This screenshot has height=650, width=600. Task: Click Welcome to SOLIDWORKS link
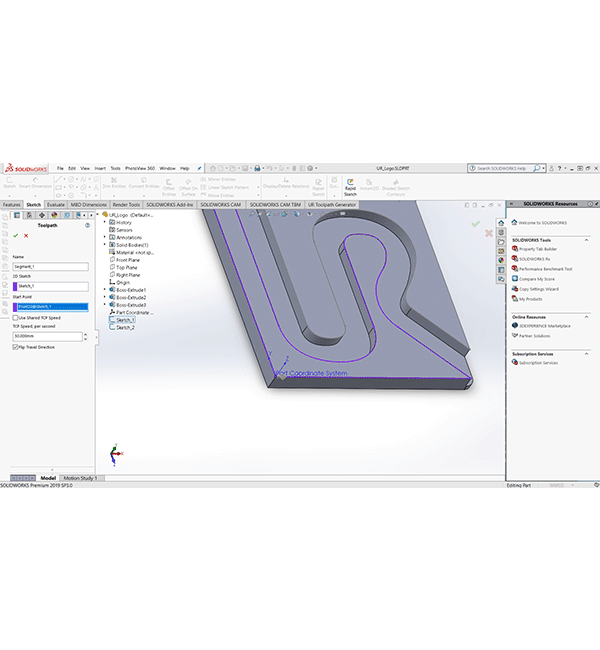[x=542, y=223]
